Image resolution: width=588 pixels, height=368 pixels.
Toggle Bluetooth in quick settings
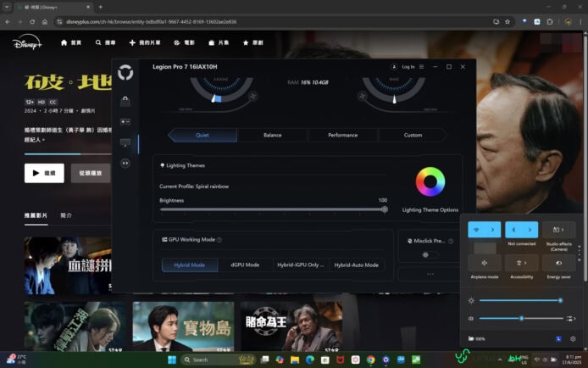(x=513, y=230)
